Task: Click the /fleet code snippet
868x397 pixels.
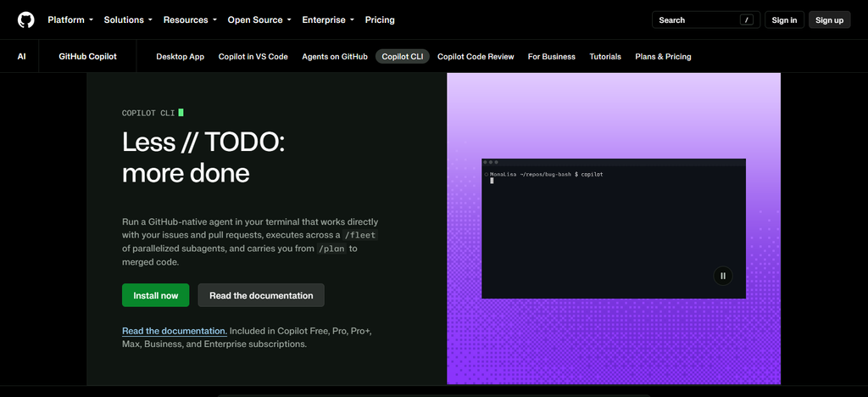Action: click(x=359, y=235)
